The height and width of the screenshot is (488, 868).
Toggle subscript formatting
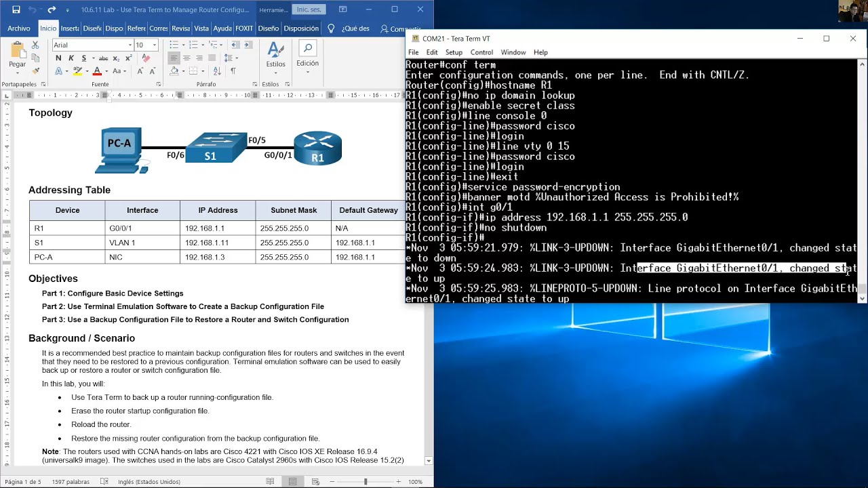115,58
